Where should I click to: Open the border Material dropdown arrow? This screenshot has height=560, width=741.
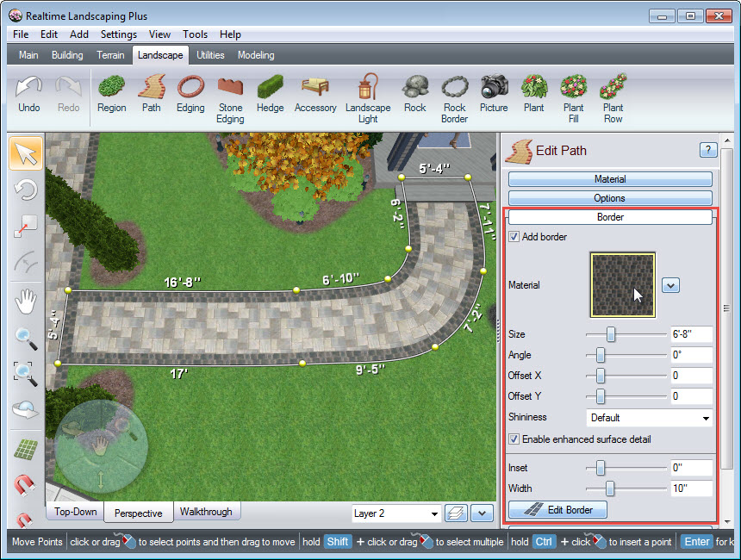pos(670,285)
